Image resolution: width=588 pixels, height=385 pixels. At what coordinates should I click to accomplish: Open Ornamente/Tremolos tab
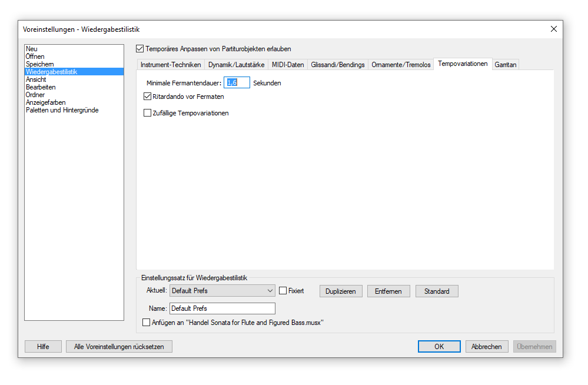tap(401, 65)
